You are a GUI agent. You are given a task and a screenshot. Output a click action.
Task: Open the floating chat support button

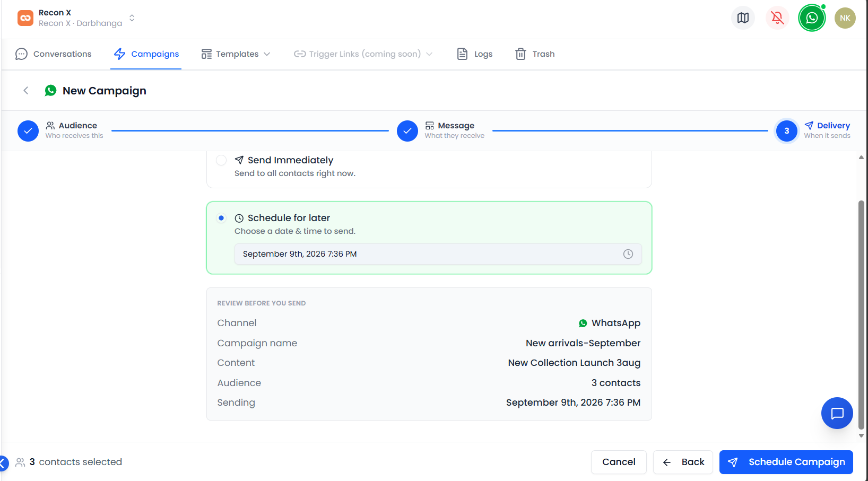pyautogui.click(x=837, y=413)
